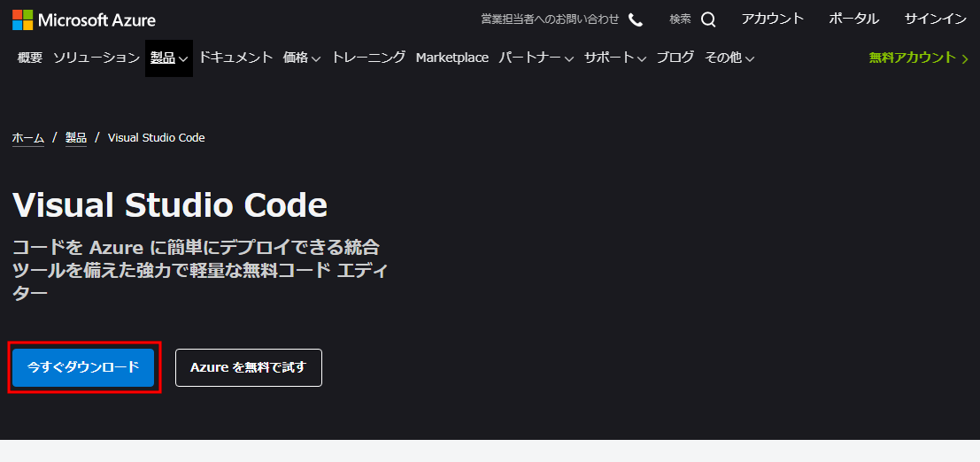Screen dimensions: 980x462
Task: Click the 検索 text label
Action: (680, 19)
